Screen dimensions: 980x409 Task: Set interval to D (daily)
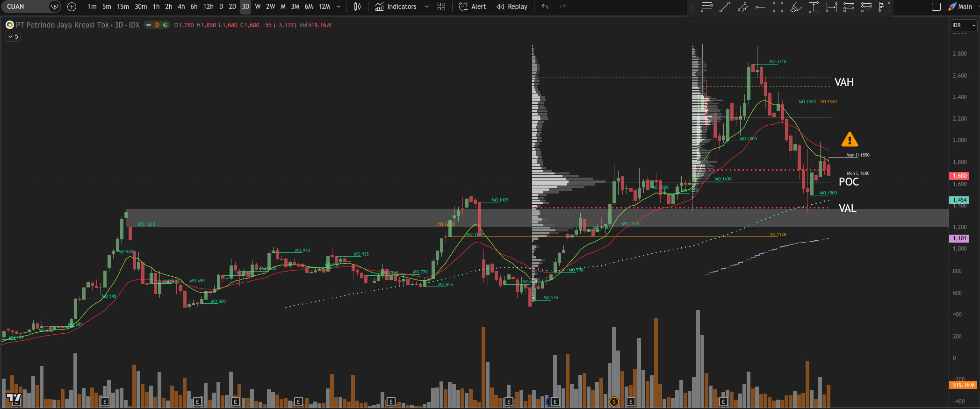pos(221,7)
